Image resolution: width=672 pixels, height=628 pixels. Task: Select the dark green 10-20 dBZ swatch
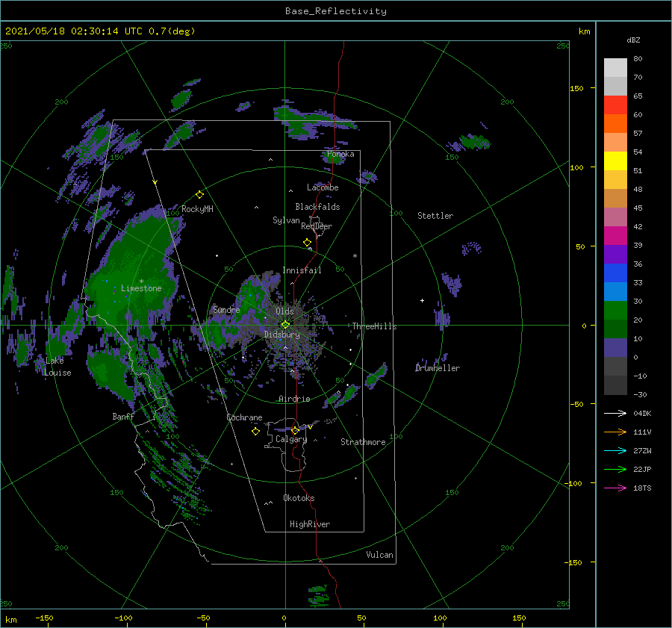(615, 329)
